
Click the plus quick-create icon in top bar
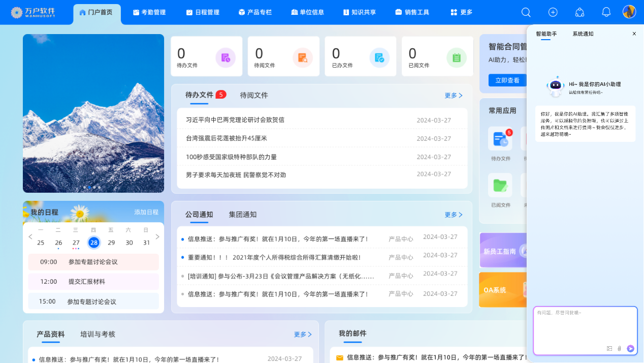click(553, 12)
